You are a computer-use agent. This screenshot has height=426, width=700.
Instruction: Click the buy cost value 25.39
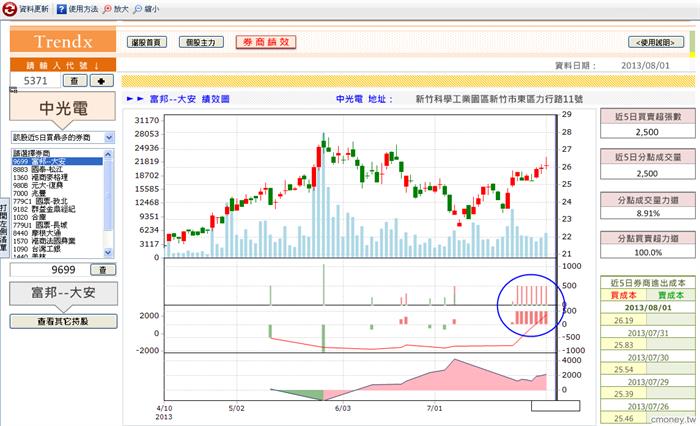point(624,394)
